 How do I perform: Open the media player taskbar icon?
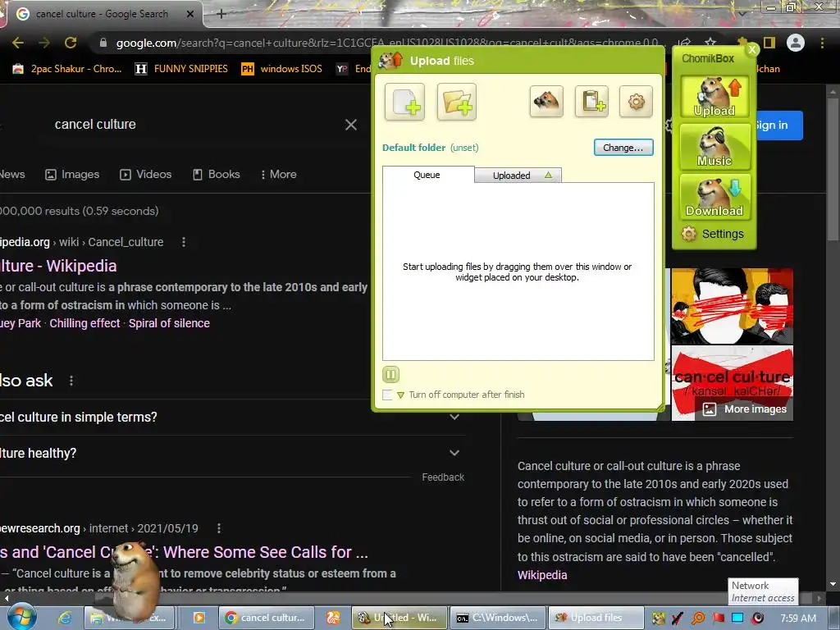tap(199, 618)
